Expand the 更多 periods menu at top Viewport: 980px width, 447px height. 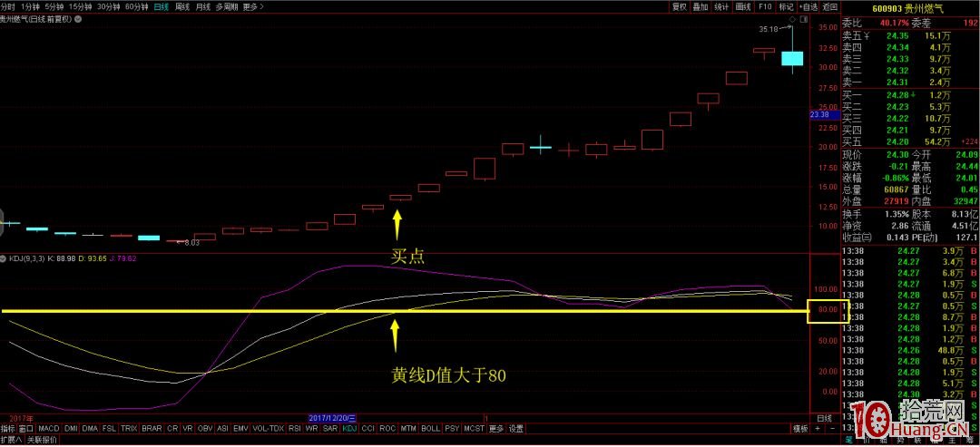tap(252, 7)
